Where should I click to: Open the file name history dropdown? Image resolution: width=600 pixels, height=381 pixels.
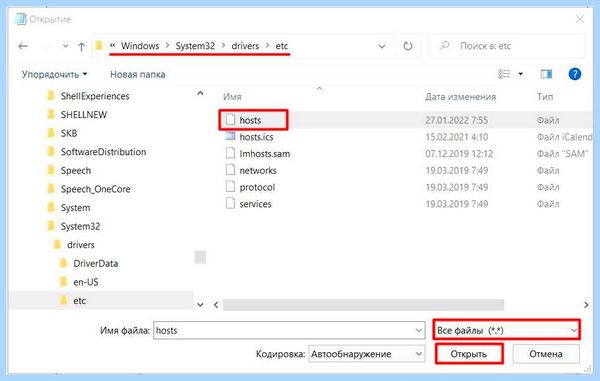click(419, 331)
